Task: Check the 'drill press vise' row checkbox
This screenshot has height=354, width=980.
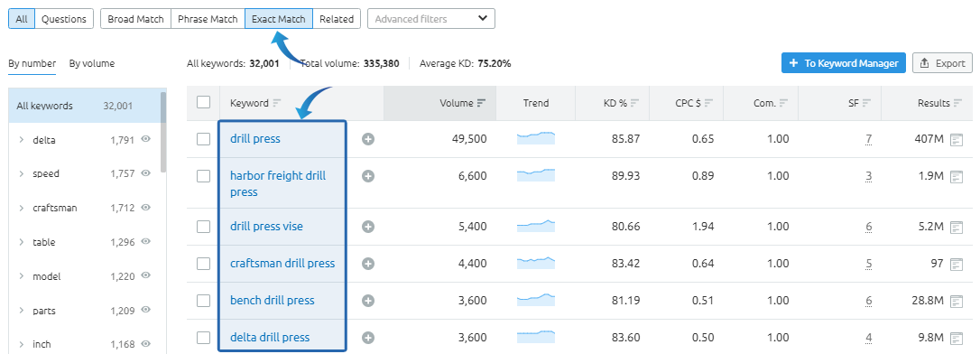Action: (x=203, y=227)
